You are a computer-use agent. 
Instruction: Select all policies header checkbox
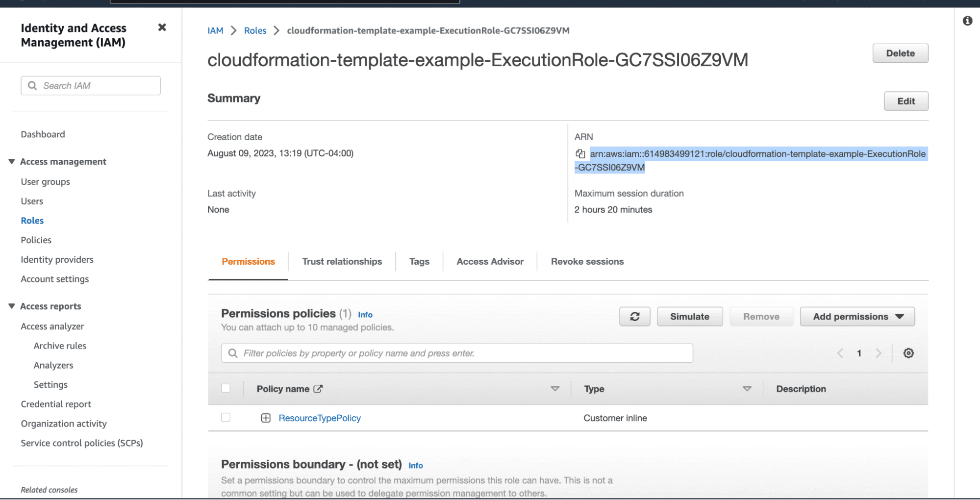pos(226,388)
